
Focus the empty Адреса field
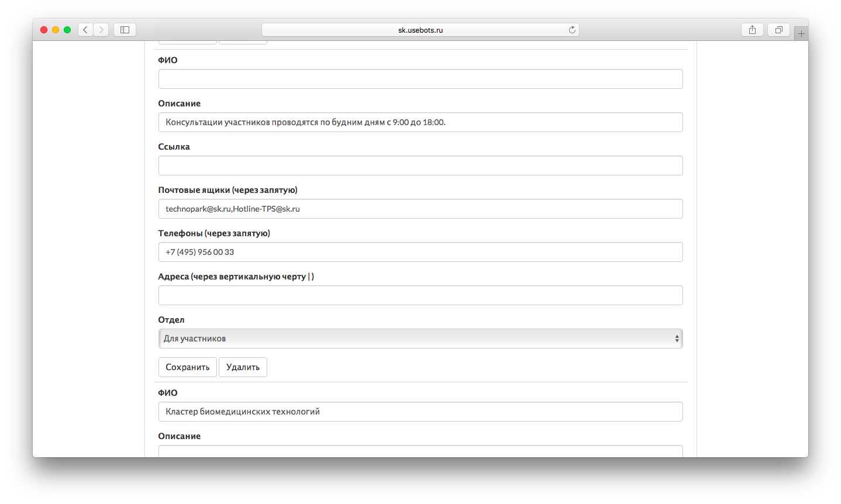[420, 295]
